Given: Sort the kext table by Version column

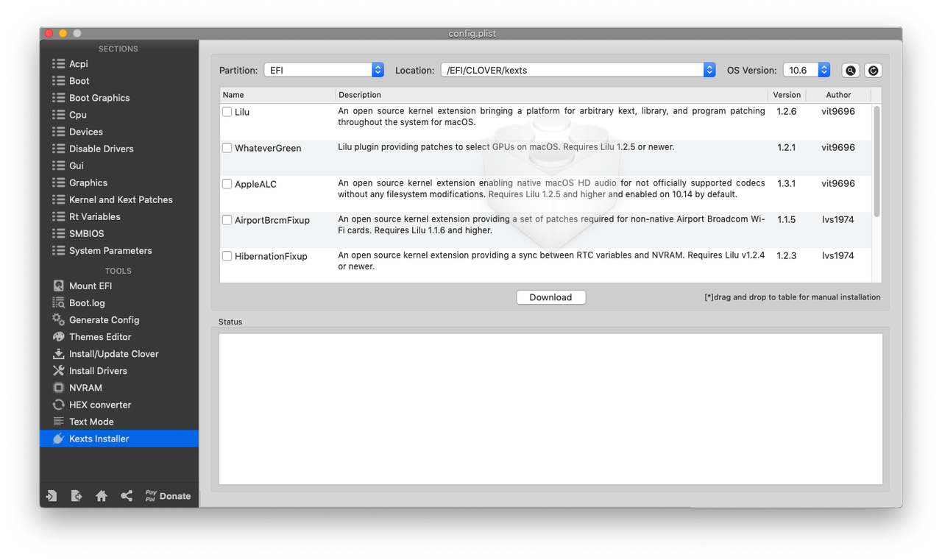Looking at the screenshot, I should pyautogui.click(x=787, y=95).
